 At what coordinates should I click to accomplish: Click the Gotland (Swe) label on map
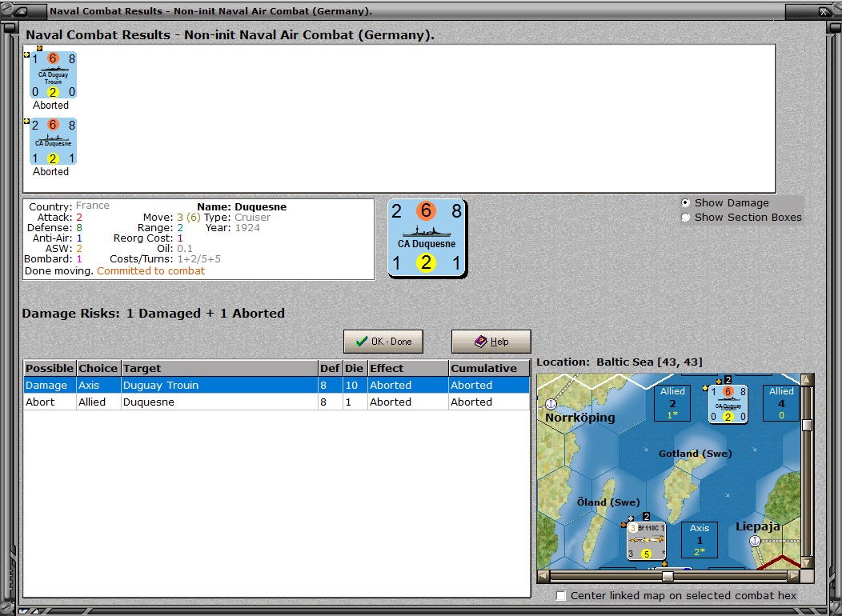pyautogui.click(x=696, y=454)
